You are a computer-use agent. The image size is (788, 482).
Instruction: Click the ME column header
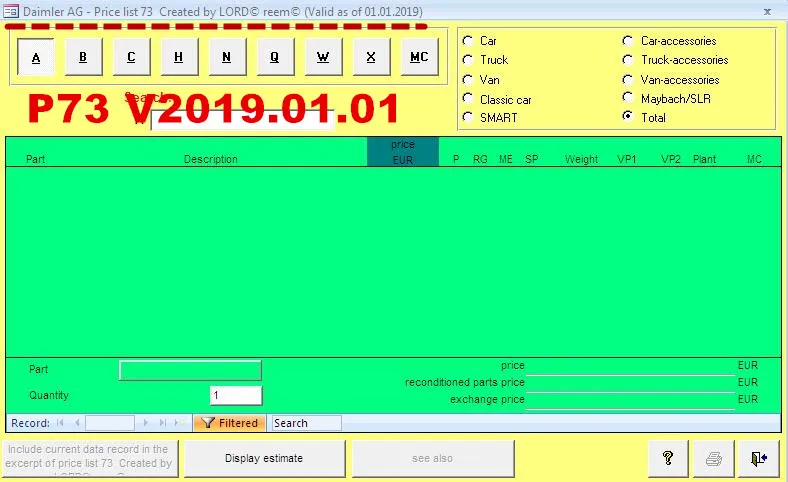(x=506, y=159)
